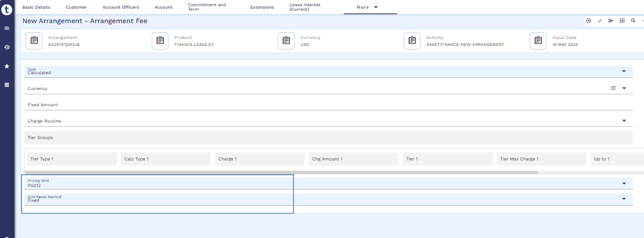Click the commit (paper plane) toolbar icon
The image size is (644, 238).
tap(611, 21)
